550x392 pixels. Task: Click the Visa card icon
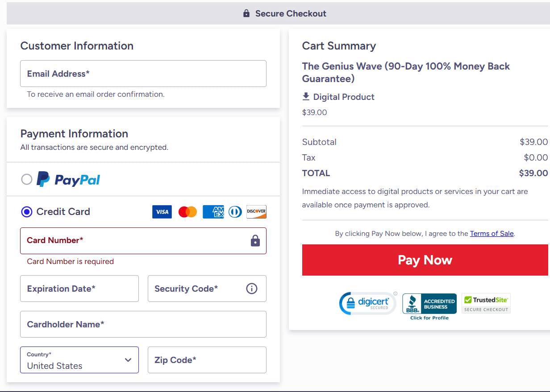(162, 212)
